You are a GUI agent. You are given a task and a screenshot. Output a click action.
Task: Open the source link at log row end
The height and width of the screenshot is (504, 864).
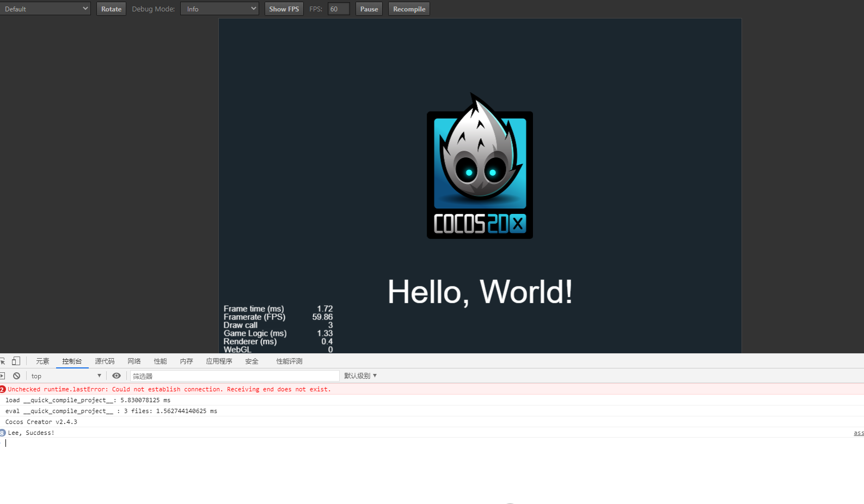[859, 433]
